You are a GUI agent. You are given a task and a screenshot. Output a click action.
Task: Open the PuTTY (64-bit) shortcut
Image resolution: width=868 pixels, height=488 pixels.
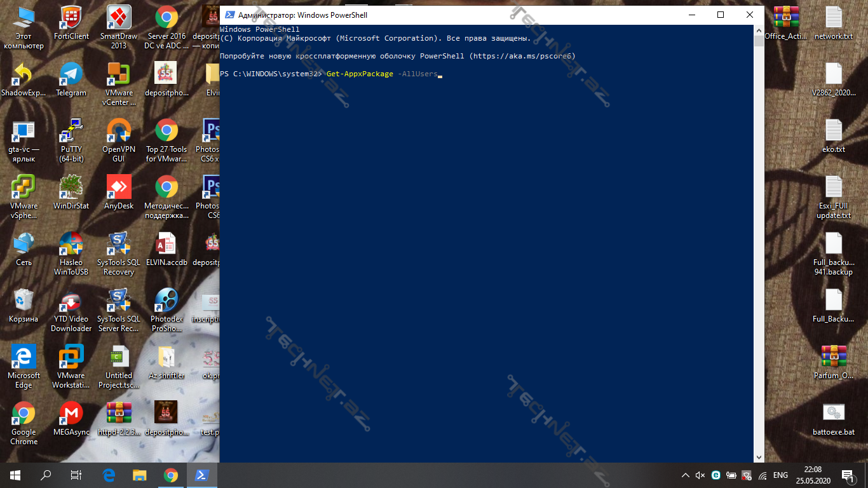click(71, 131)
